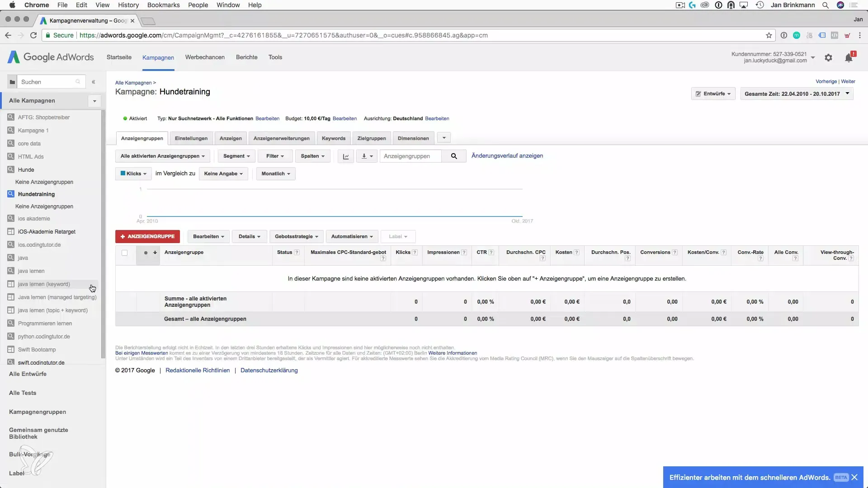Screen dimensions: 868x488
Task: Bookmark page with star icon
Action: (769, 35)
